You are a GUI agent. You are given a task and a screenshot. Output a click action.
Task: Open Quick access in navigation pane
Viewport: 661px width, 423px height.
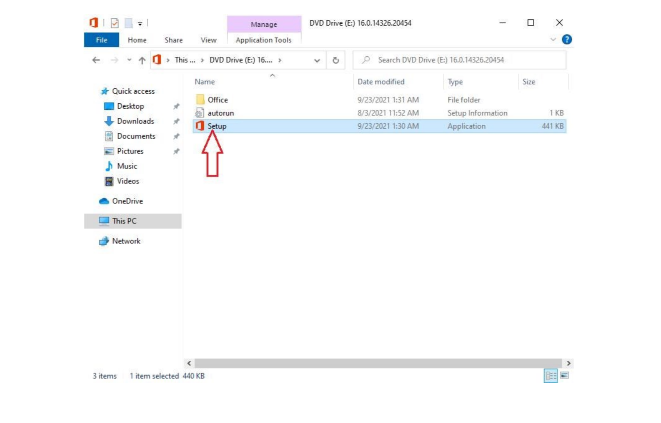click(128, 91)
